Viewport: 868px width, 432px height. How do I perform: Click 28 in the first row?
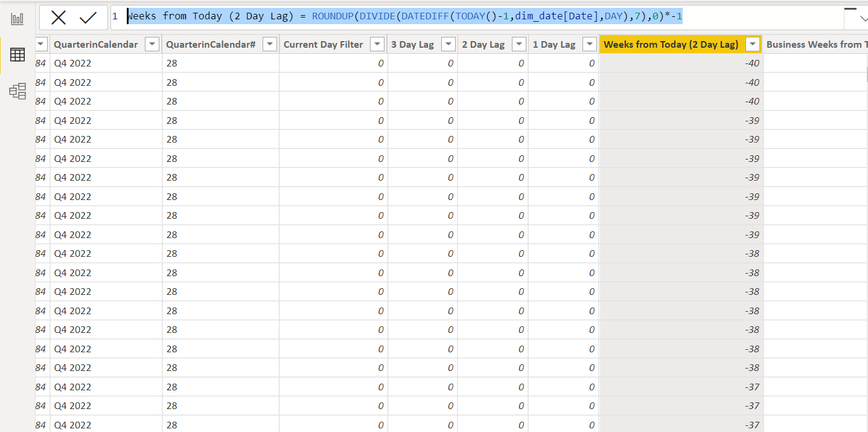172,63
